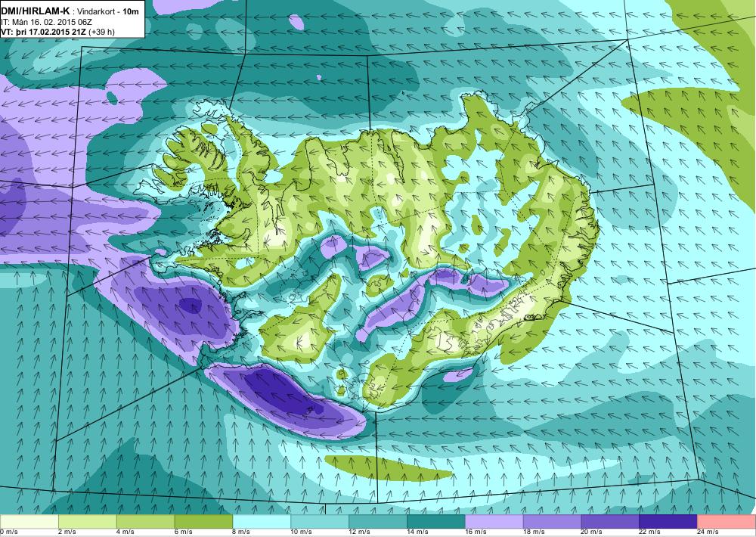Click the "24 m/s" legend label

point(708,532)
